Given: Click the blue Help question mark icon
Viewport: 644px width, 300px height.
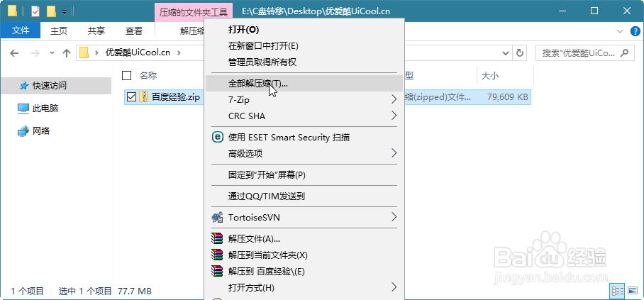Looking at the screenshot, I should click(x=633, y=31).
